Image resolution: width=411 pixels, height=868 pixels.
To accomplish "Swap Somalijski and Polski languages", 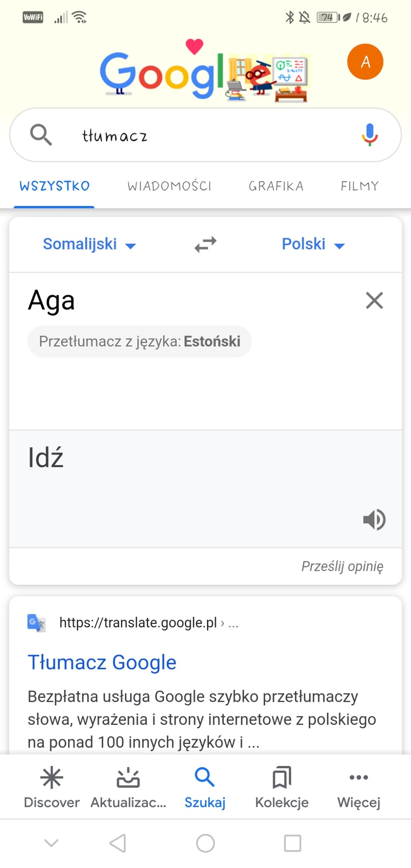I will pos(205,244).
